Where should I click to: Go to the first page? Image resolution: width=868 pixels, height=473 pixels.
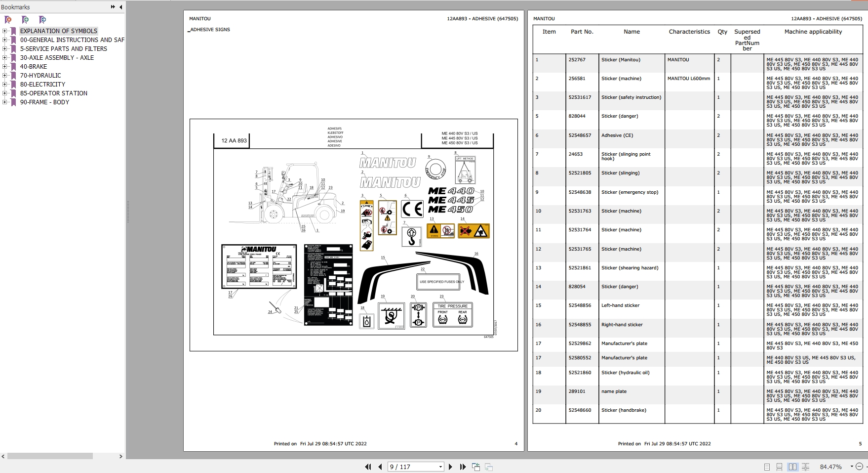tap(368, 467)
